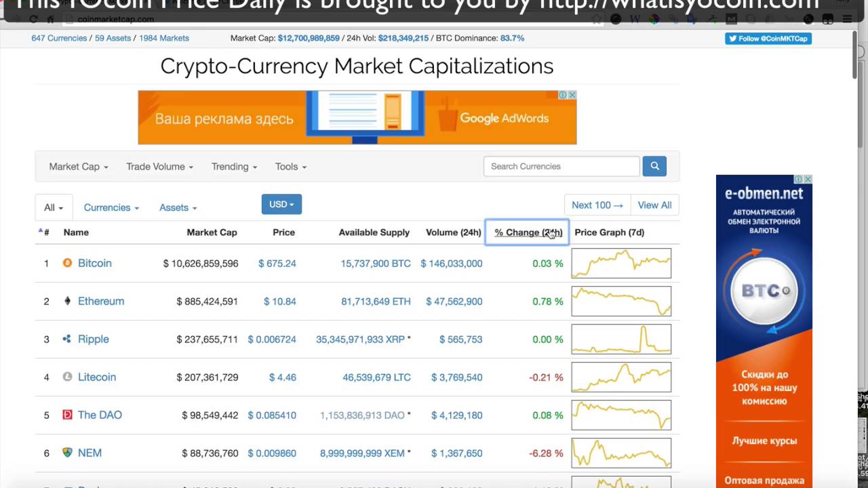Viewport: 868px width, 488px height.
Task: Open the 647 Currencies link
Action: [x=59, y=39]
